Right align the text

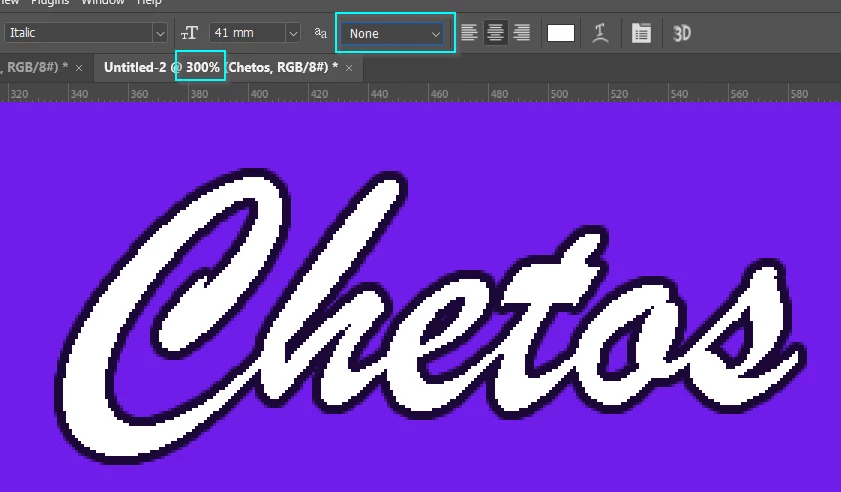coord(521,33)
